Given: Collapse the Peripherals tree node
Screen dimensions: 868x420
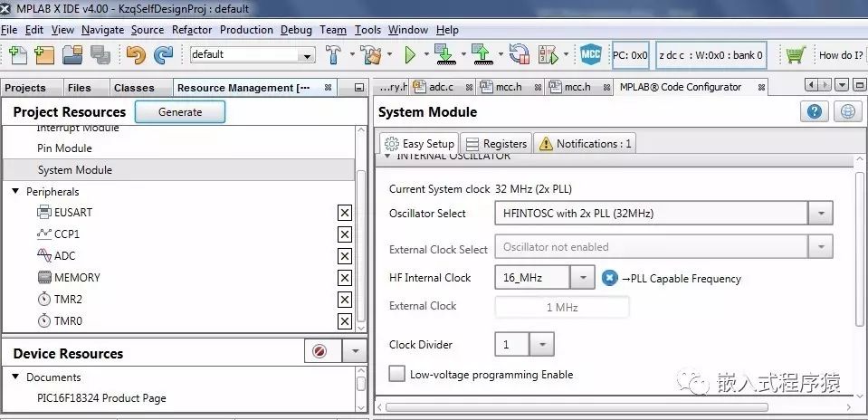Looking at the screenshot, I should pos(15,192).
